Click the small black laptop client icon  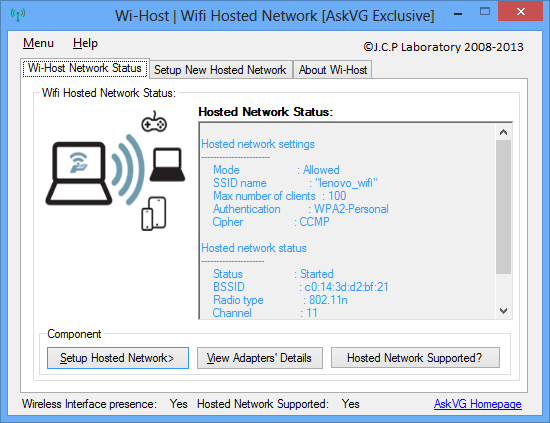(x=167, y=164)
